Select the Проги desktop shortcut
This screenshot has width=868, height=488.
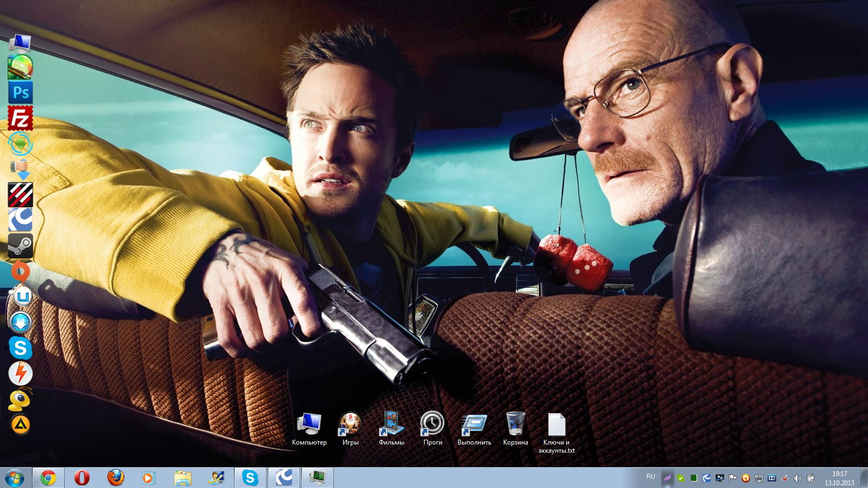(x=433, y=429)
